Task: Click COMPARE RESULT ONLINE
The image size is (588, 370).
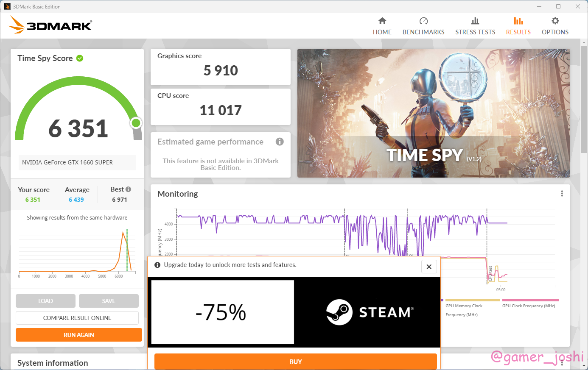Action: (x=77, y=318)
